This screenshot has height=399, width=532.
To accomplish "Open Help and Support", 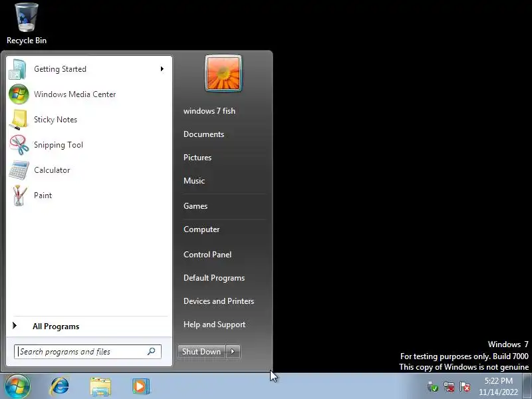I will (x=214, y=325).
